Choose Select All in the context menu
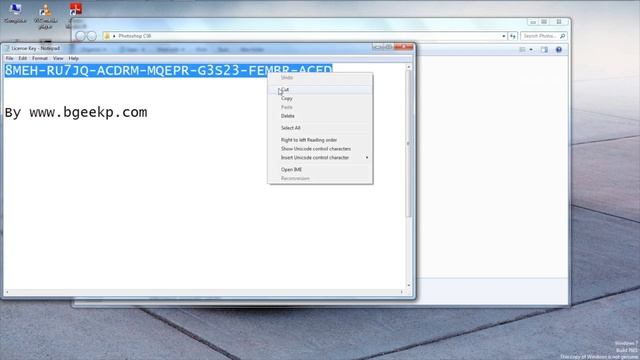Image resolution: width=640 pixels, height=360 pixels. [x=320, y=128]
